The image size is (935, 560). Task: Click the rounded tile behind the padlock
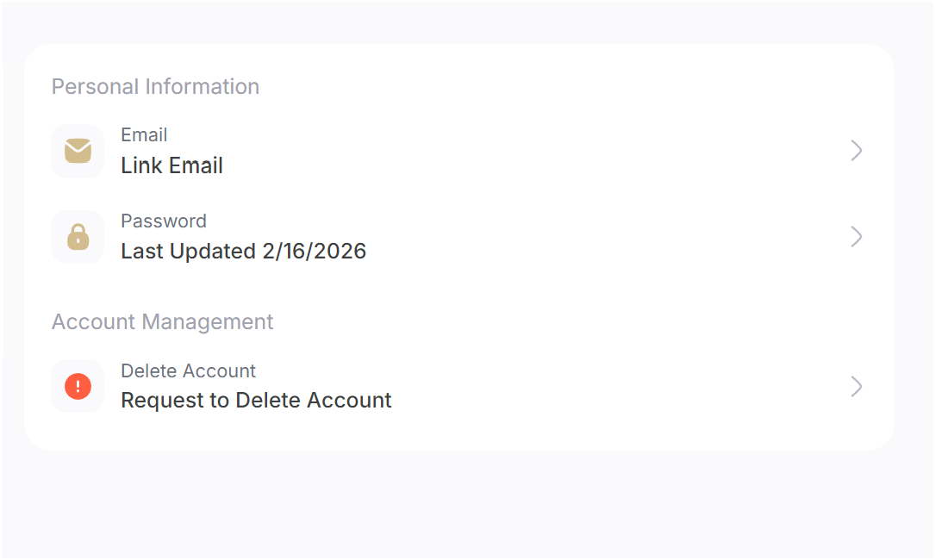(78, 237)
